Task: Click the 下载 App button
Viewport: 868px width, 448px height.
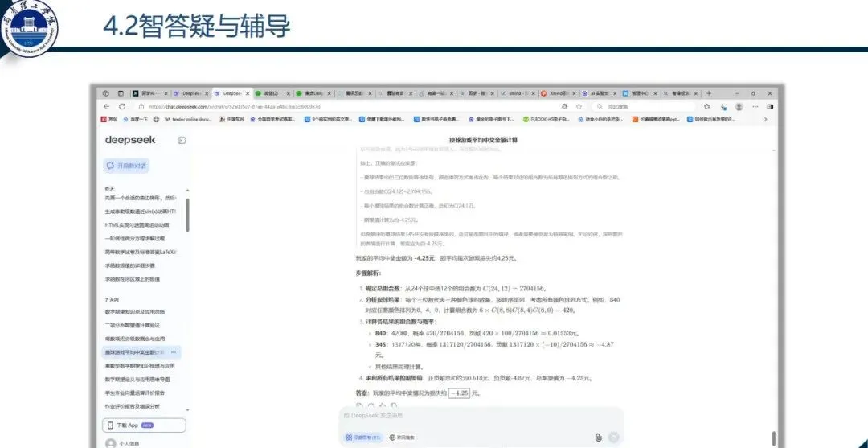Action: tap(145, 425)
